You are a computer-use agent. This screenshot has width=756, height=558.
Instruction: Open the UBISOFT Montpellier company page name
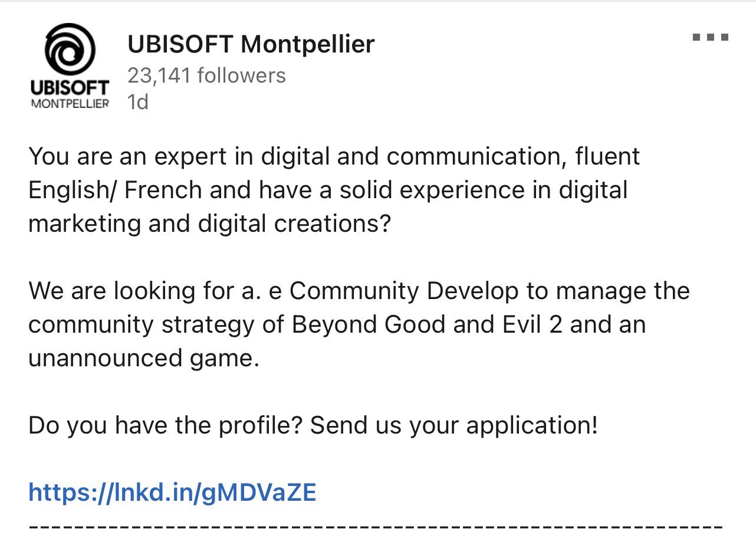coord(251,44)
